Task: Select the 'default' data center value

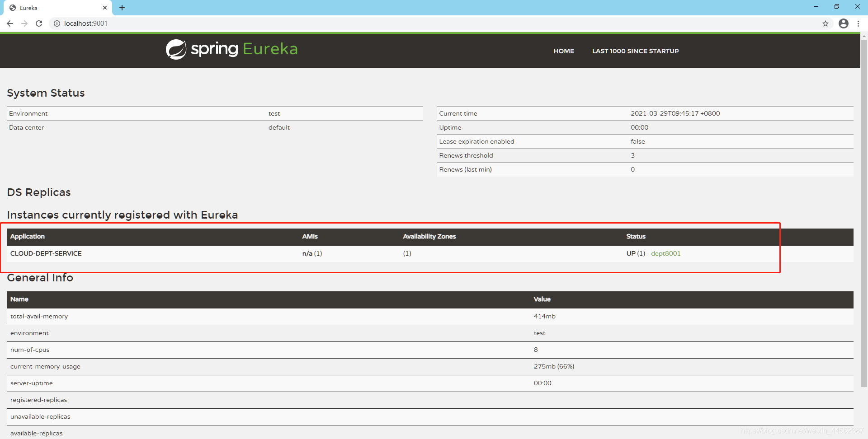Action: point(279,127)
